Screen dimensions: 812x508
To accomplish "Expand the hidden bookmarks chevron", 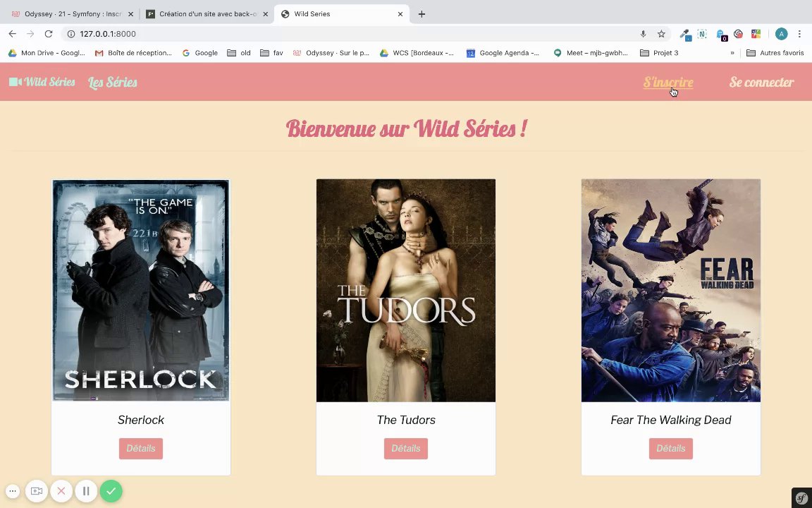I will pos(732,53).
